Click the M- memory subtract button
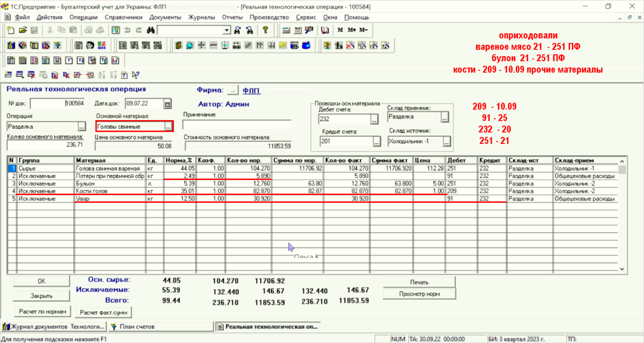The width and height of the screenshot is (644, 343). 363,30
